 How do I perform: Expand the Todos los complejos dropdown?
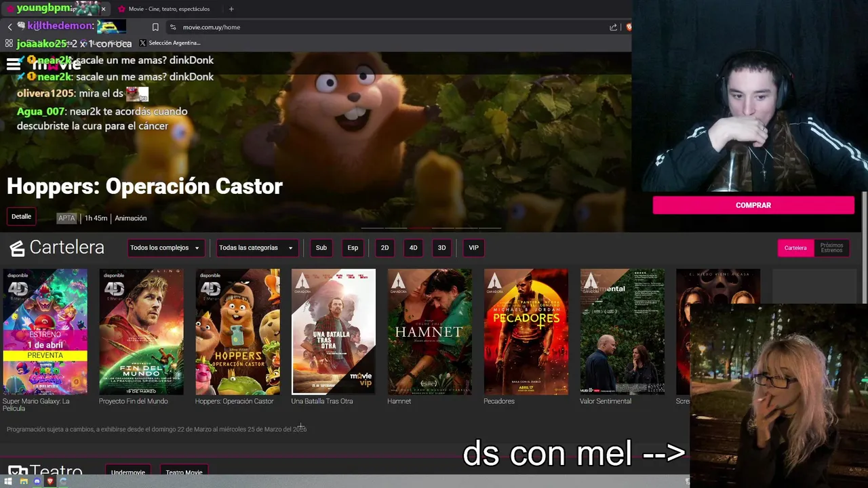click(165, 248)
